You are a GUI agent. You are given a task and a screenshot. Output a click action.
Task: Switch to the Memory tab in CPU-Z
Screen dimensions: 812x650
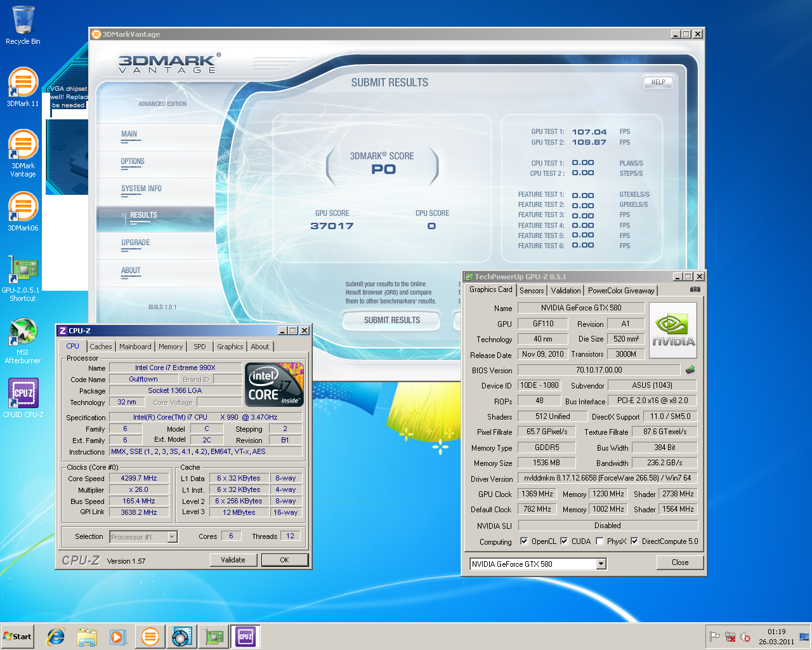pyautogui.click(x=171, y=347)
